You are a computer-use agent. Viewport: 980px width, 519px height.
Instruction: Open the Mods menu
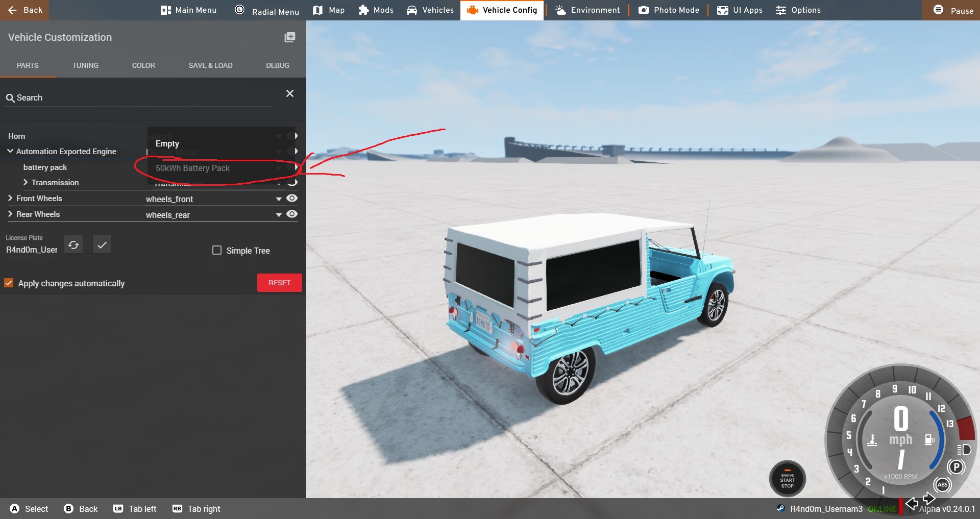point(376,10)
